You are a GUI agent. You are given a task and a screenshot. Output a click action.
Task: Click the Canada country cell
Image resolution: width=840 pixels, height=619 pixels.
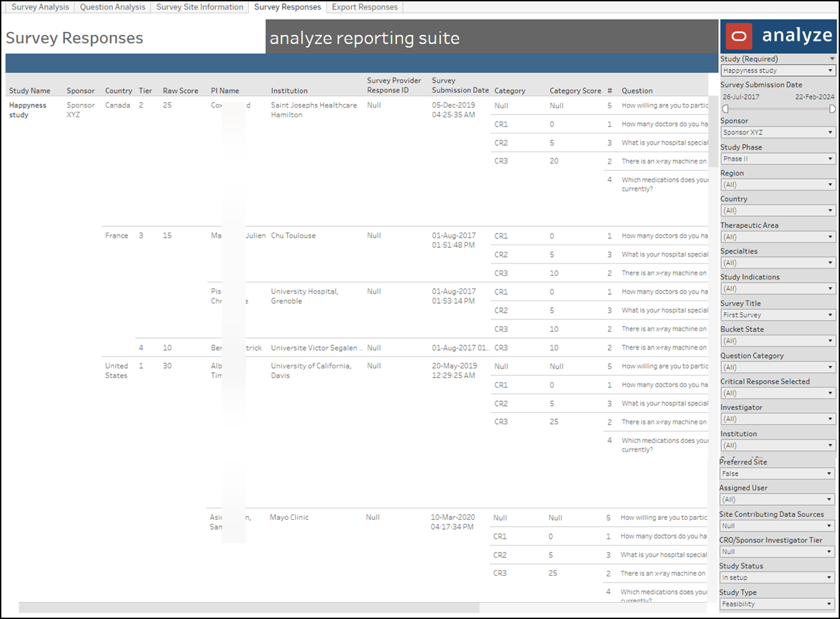point(117,105)
